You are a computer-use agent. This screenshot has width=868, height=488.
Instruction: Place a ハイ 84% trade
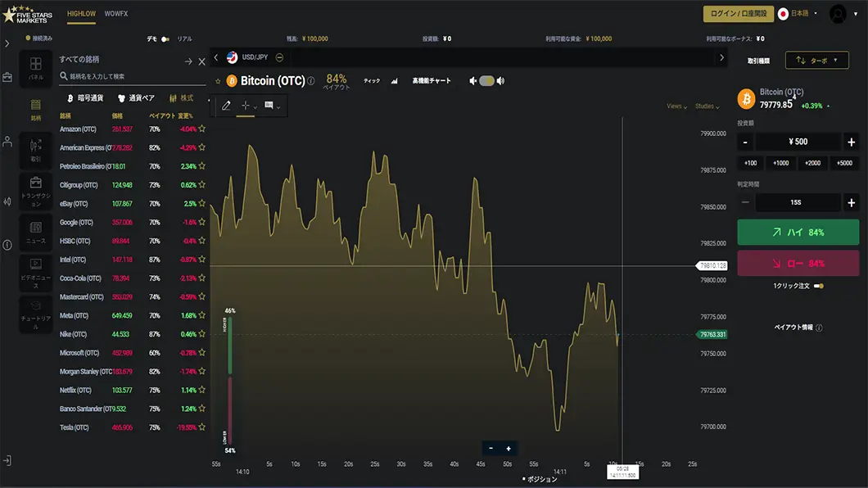[x=798, y=233]
